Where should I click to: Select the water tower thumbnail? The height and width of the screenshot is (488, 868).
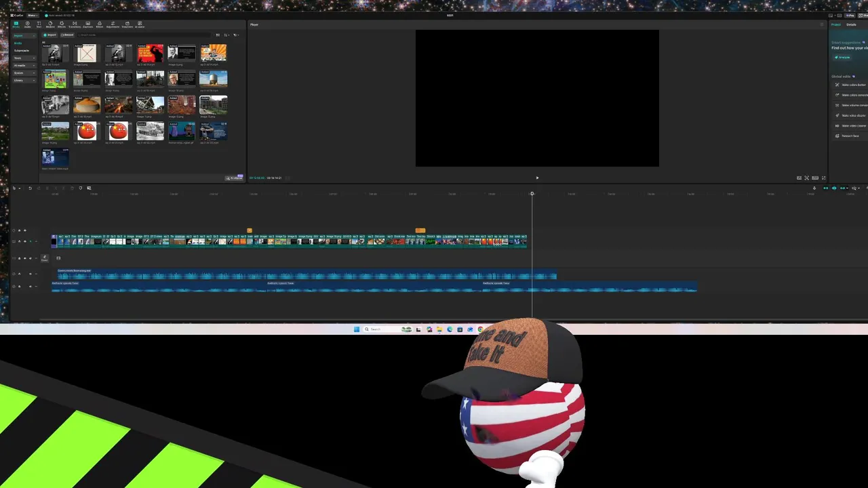click(x=213, y=79)
